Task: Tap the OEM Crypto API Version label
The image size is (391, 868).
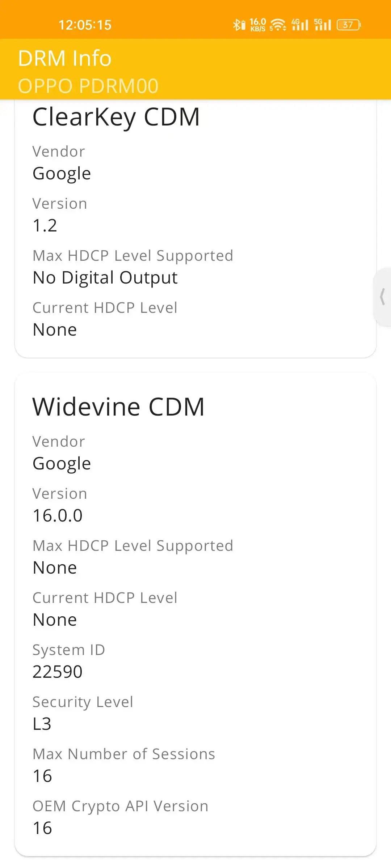Action: 121,807
